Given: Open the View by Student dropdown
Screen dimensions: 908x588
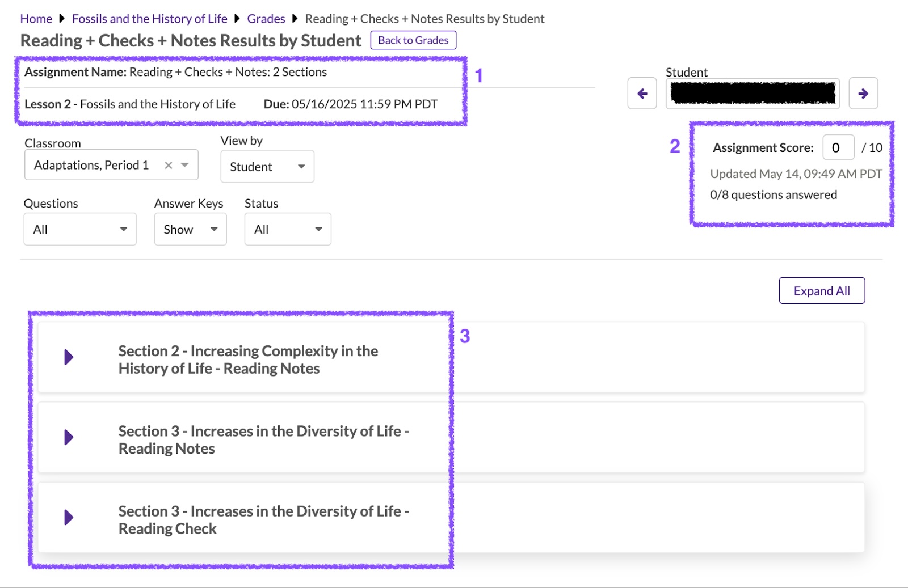Looking at the screenshot, I should tap(267, 167).
